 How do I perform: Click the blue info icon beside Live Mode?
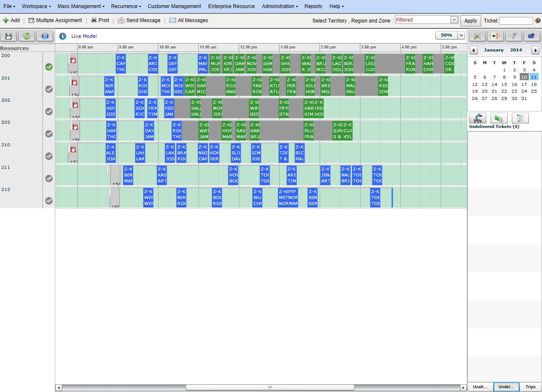(62, 36)
